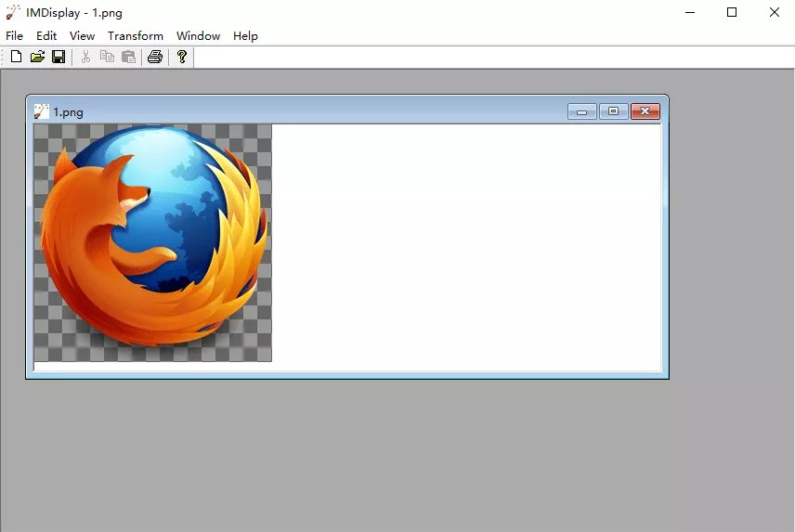Minimize the 1.png document window
This screenshot has height=532, width=795.
tap(582, 111)
